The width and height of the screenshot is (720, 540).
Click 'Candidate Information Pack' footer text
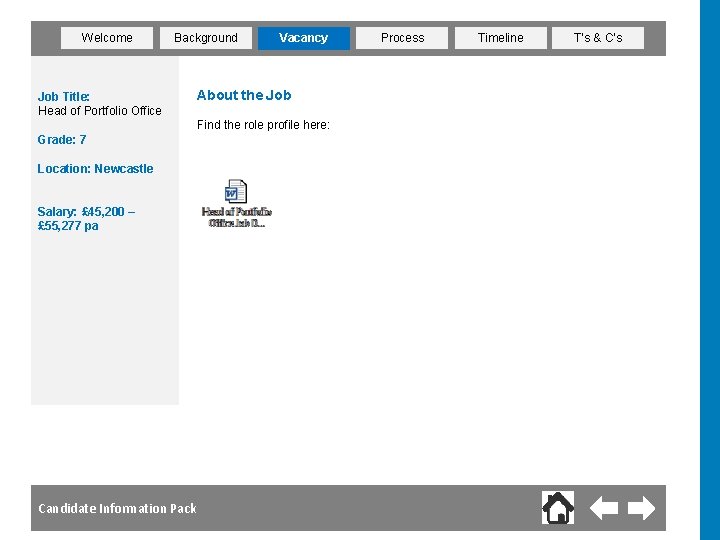[118, 508]
